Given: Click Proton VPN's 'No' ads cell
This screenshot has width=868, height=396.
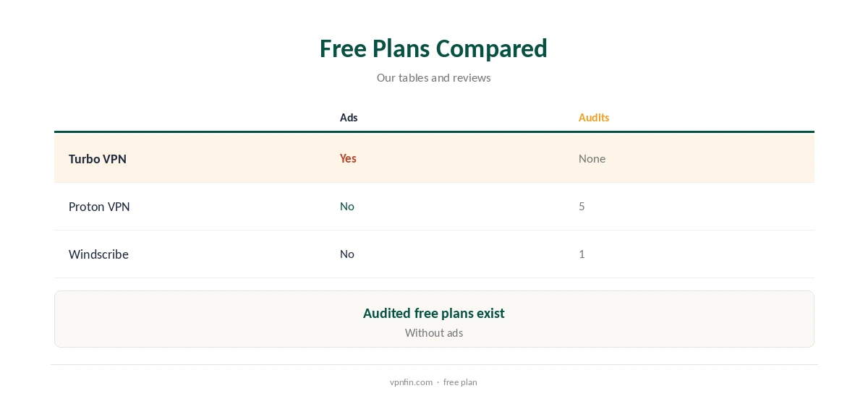Looking at the screenshot, I should click(347, 206).
